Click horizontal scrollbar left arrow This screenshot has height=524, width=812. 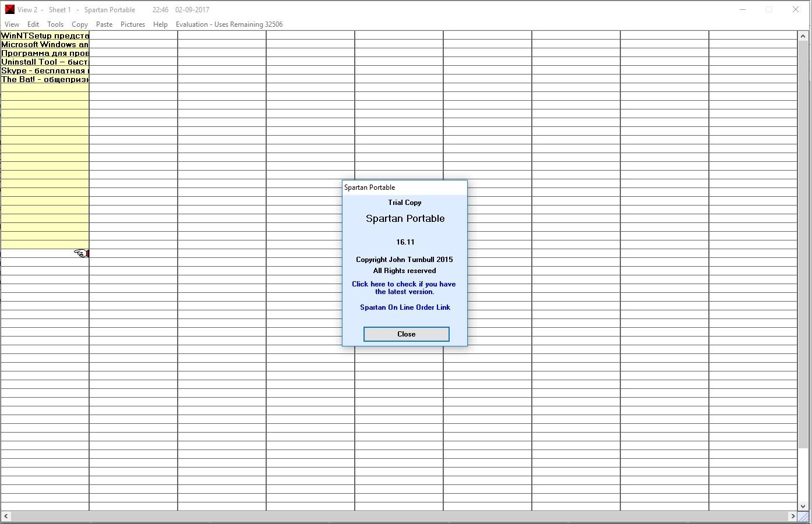[6, 516]
